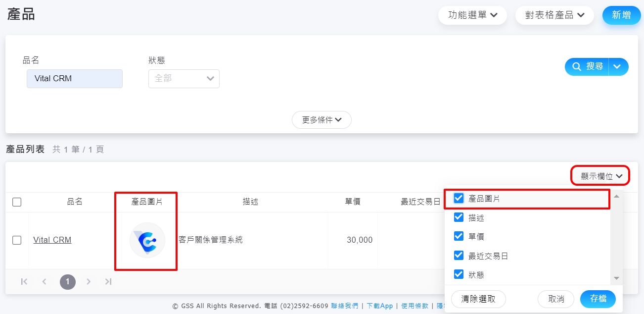This screenshot has height=314, width=644.
Task: Select the Vital CRM row checkbox
Action: click(17, 240)
